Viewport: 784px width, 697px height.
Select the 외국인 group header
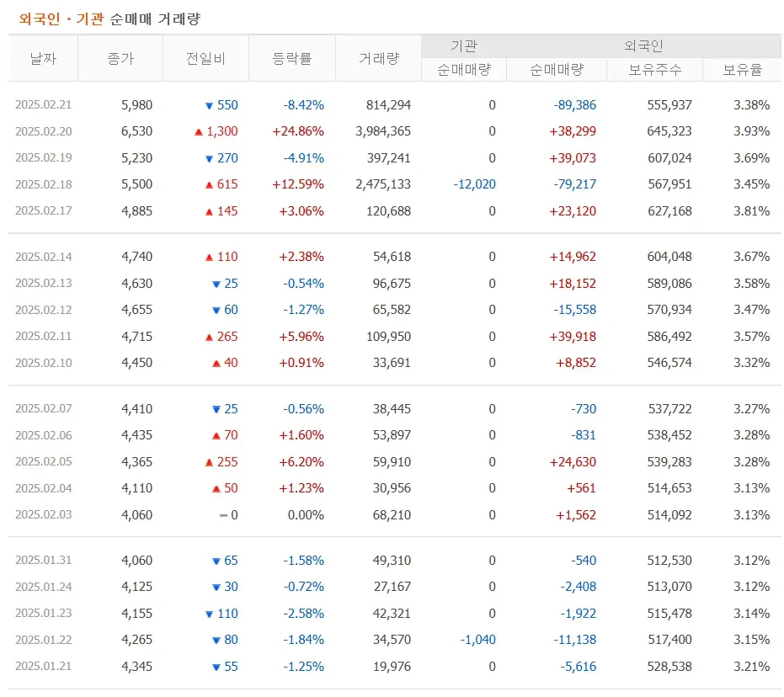[x=645, y=45]
